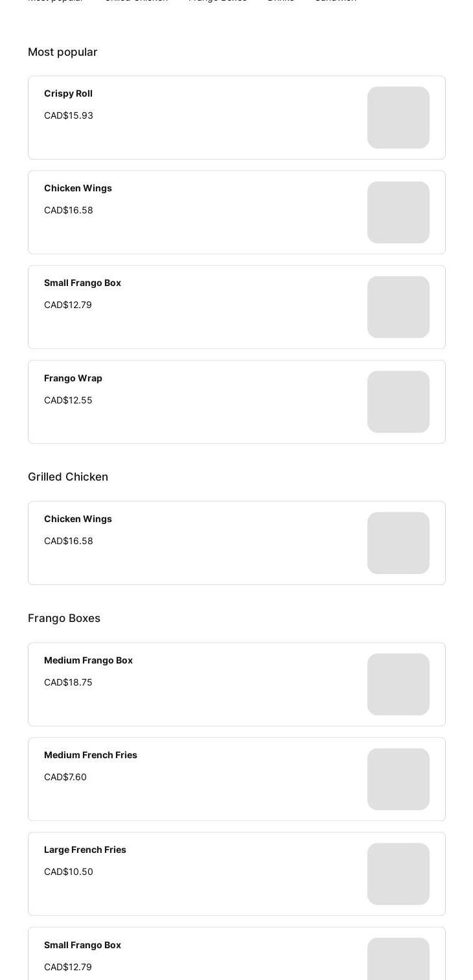Open the Crispy Roll item title
Image resolution: width=473 pixels, height=980 pixels.
click(x=68, y=93)
